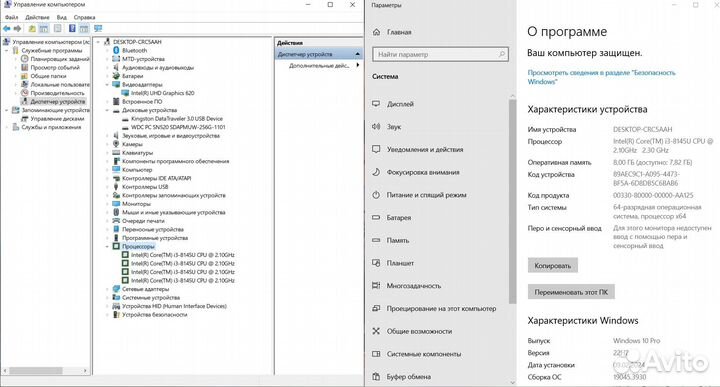The height and width of the screenshot is (387, 720).
Task: Expand the Сетевые адаптеры category
Action: [x=107, y=289]
